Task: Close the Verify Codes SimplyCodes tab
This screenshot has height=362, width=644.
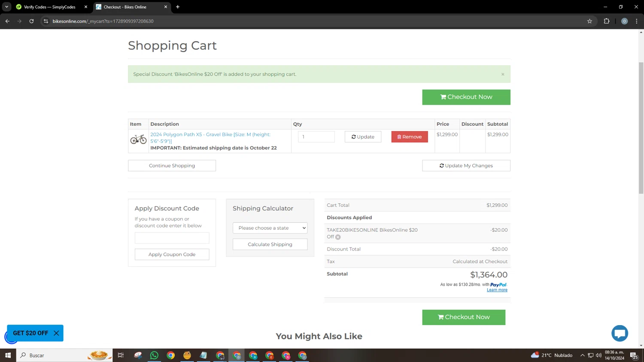Action: pos(86,7)
